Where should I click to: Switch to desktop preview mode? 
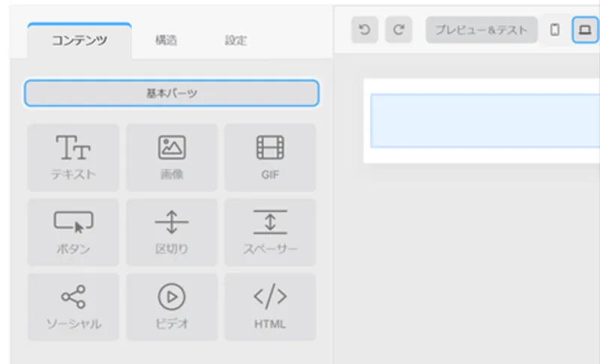[585, 30]
